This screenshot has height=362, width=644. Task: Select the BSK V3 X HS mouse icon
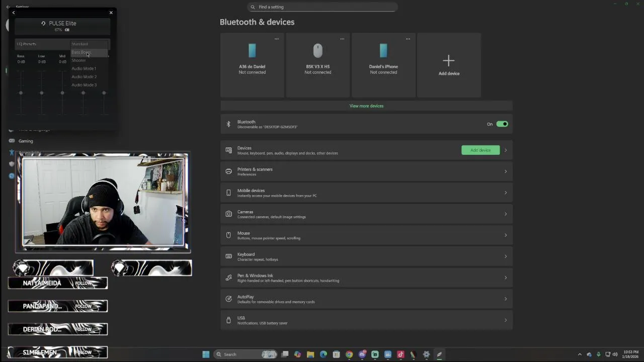point(317,51)
